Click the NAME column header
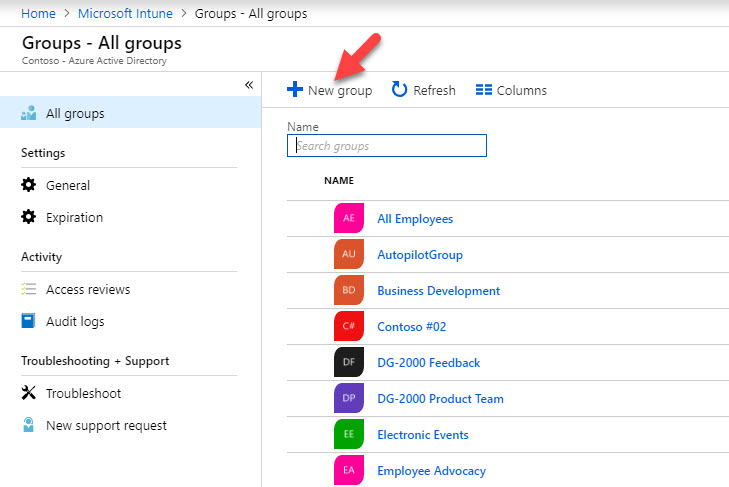 339,180
